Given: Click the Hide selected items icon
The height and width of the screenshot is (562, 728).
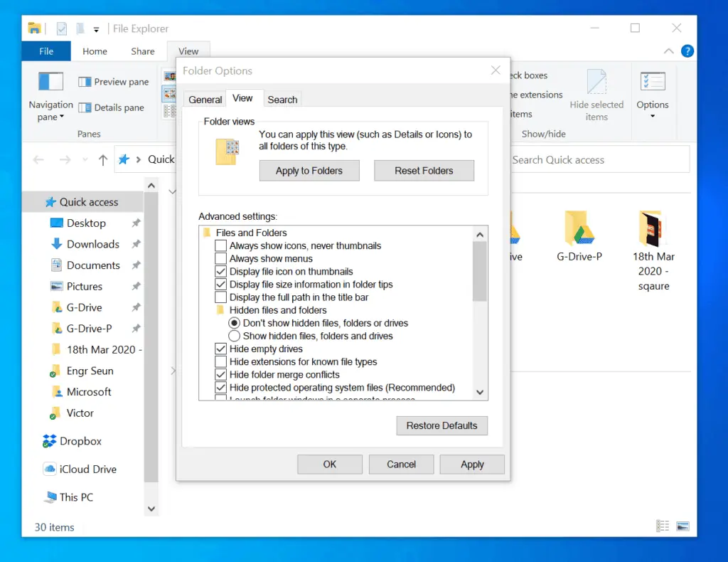Looking at the screenshot, I should point(596,82).
